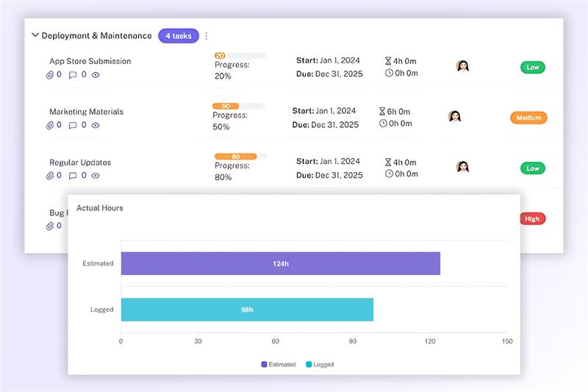Click the Logged 98h bar in chart
This screenshot has height=392, width=588.
click(247, 310)
